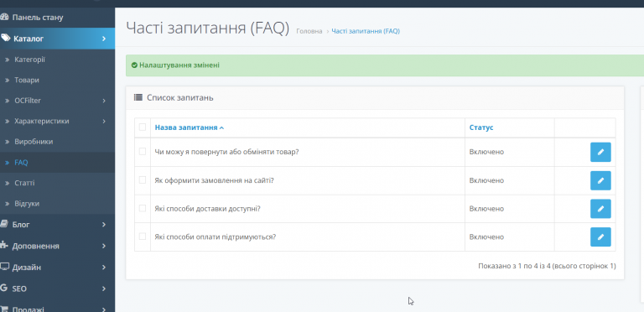The height and width of the screenshot is (312, 644).
Task: Sort the table by Статус column
Action: 481,127
